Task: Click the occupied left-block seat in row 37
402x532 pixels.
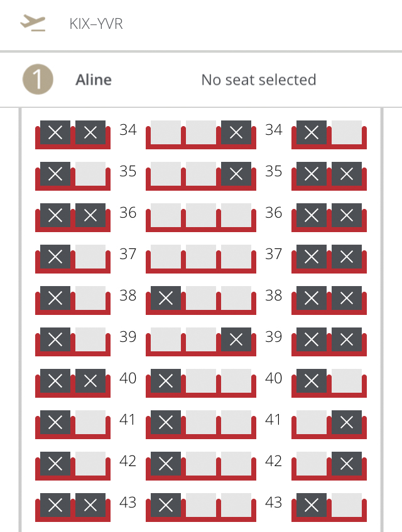Action: pyautogui.click(x=55, y=257)
